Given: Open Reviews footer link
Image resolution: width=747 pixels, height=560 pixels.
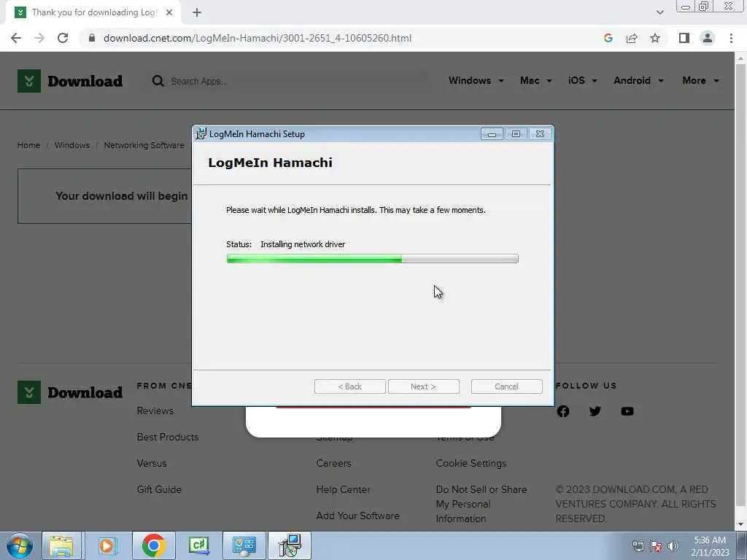Looking at the screenshot, I should [155, 411].
